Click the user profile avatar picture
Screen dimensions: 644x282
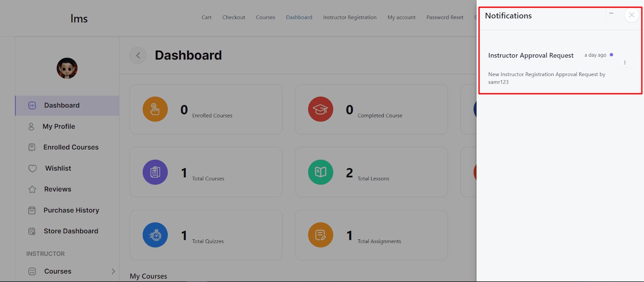[x=67, y=68]
